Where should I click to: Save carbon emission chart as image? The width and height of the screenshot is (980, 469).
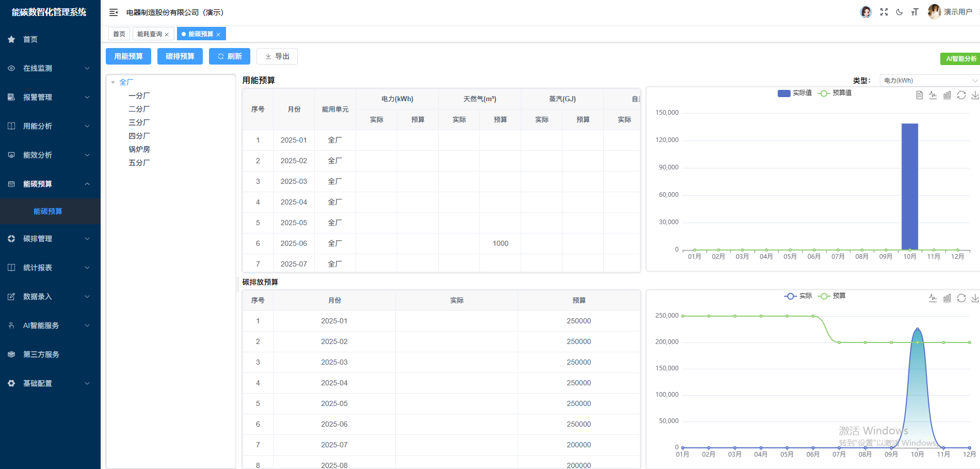975,298
